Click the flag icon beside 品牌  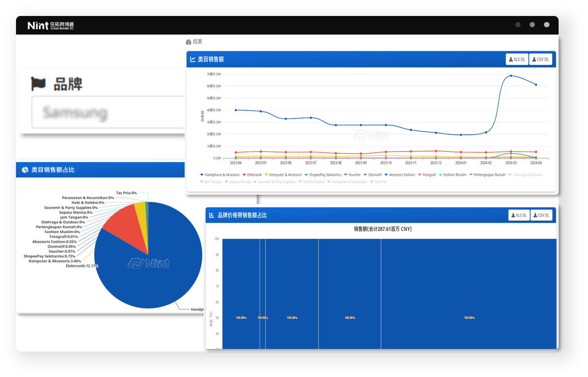click(38, 84)
